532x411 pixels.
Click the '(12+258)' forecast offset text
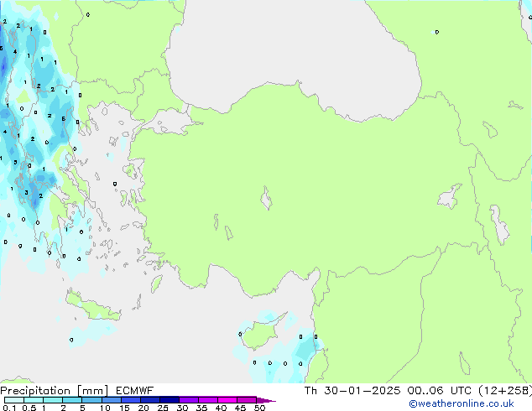pos(505,391)
